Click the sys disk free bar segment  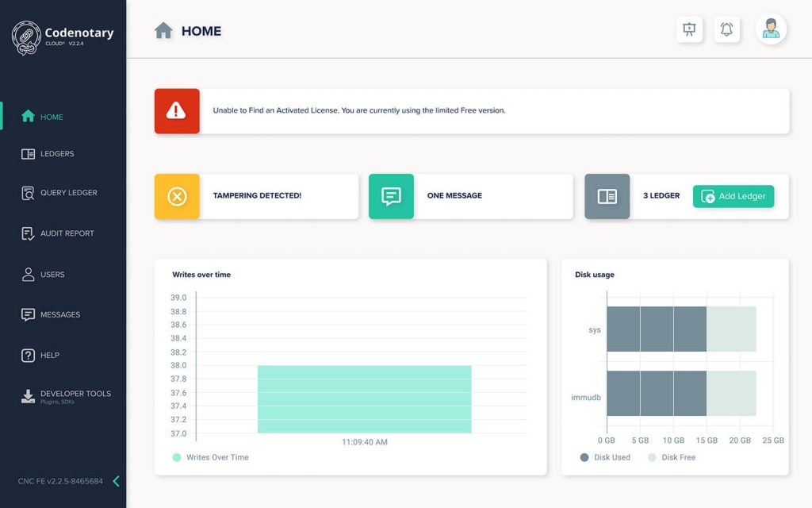[x=731, y=329]
